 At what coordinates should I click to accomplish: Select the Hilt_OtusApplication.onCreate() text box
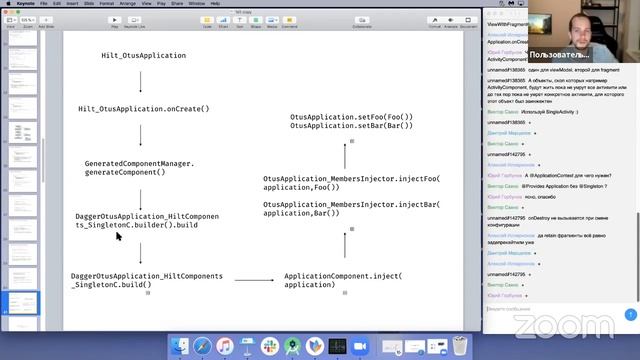pyautogui.click(x=144, y=109)
